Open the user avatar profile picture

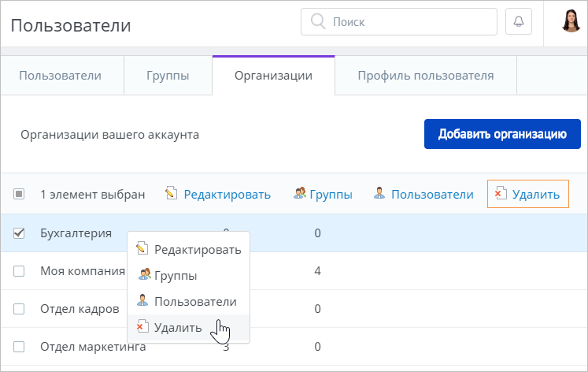tap(571, 20)
